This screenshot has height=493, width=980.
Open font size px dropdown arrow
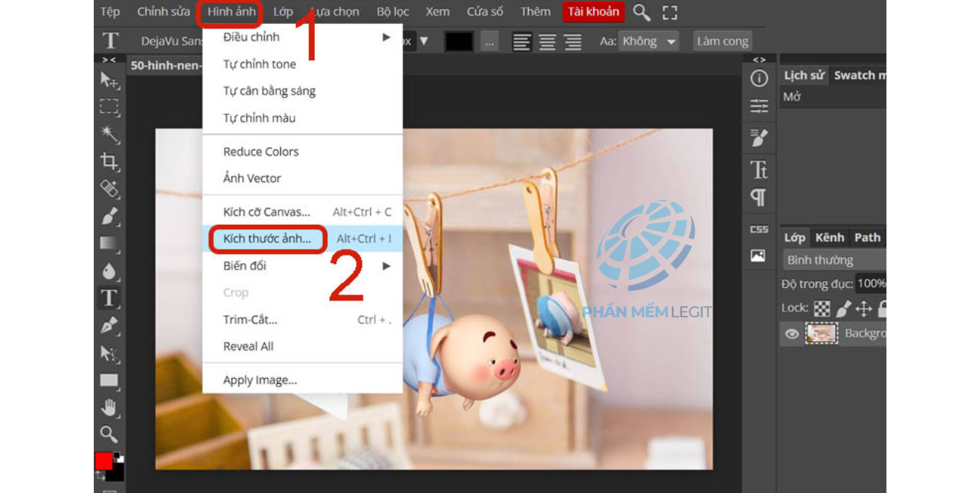click(424, 41)
